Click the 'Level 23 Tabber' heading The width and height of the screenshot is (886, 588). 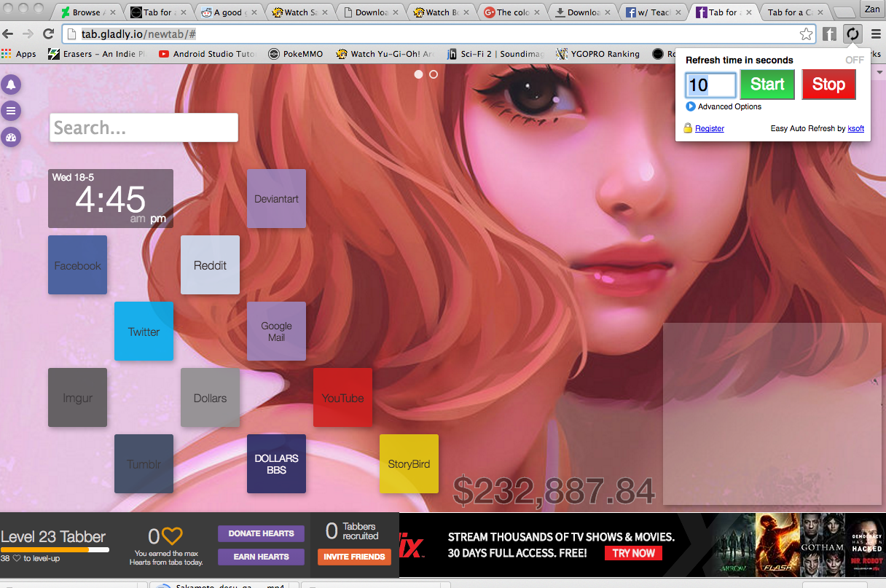53,537
